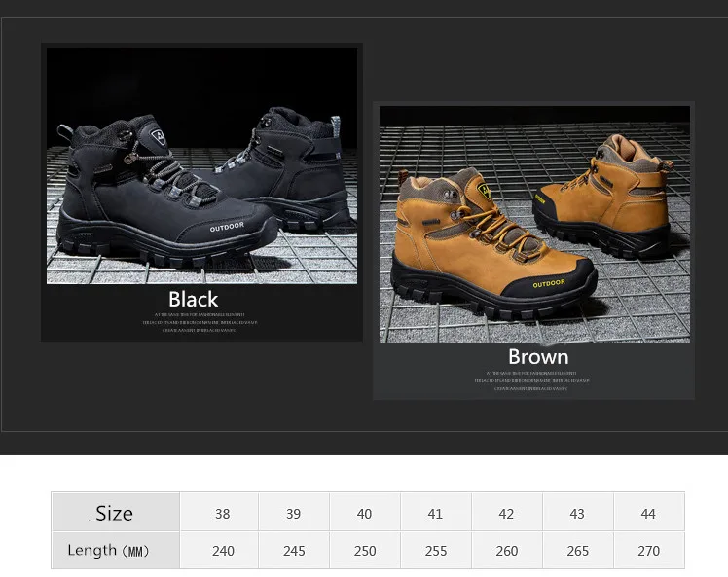Screen dimensions: 728x577
Task: Select the 'Black' color label
Action: click(x=193, y=300)
